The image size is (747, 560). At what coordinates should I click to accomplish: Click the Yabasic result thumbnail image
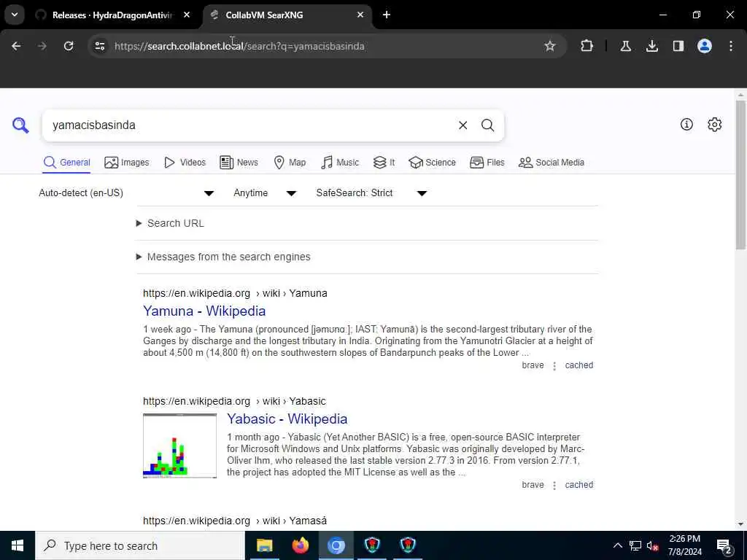[x=179, y=446]
